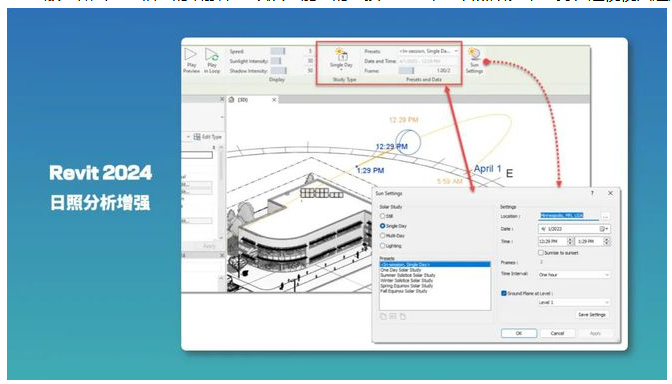Close the {3D} view tab
Image resolution: width=672 pixels, height=384 pixels.
tap(274, 100)
